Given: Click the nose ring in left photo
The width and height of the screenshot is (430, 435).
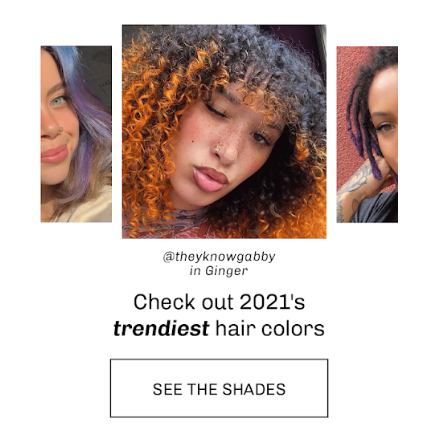Looking at the screenshot, I should click(x=59, y=128).
